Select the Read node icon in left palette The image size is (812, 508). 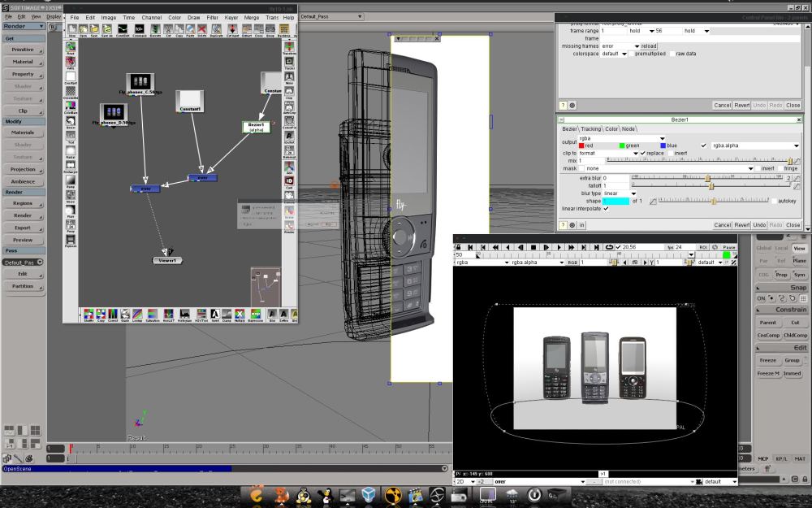click(71, 46)
